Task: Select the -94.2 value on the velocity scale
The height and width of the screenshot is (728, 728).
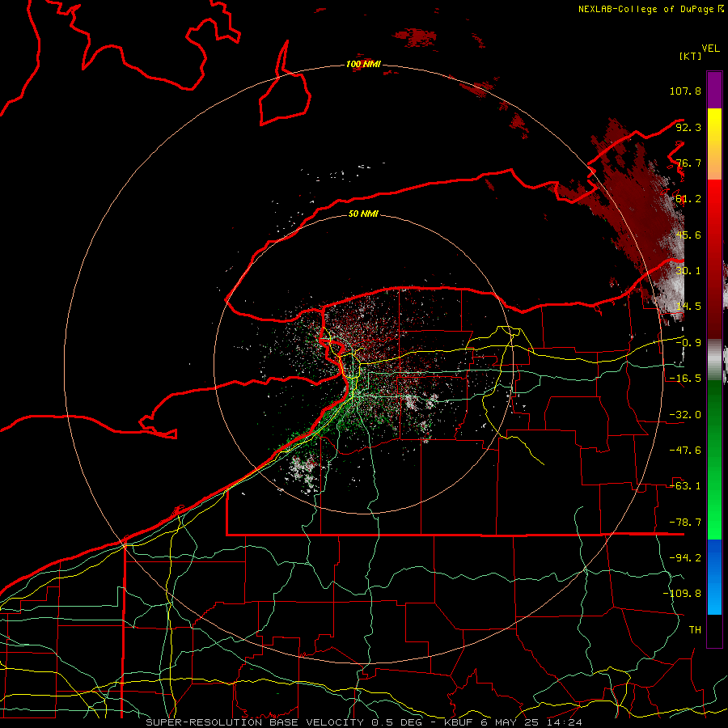Action: coord(685,558)
